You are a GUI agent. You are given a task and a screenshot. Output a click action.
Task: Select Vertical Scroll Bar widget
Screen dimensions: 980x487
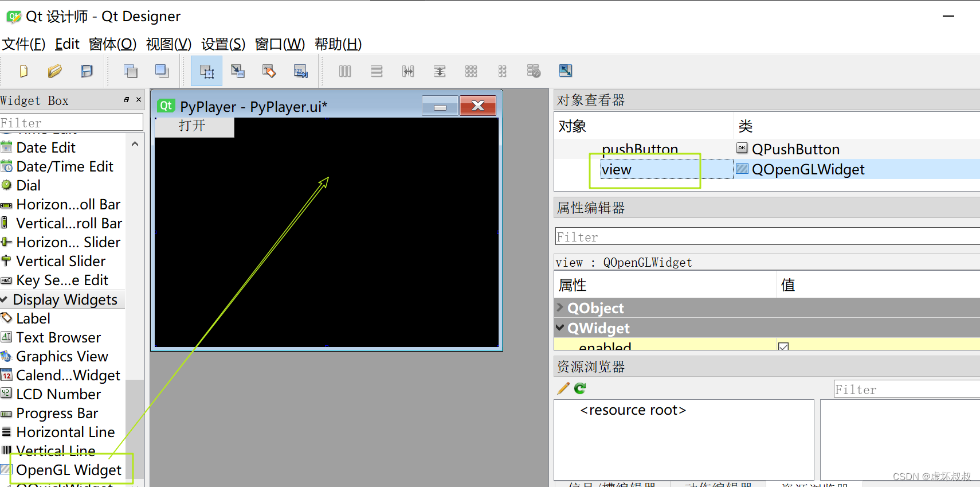point(69,223)
